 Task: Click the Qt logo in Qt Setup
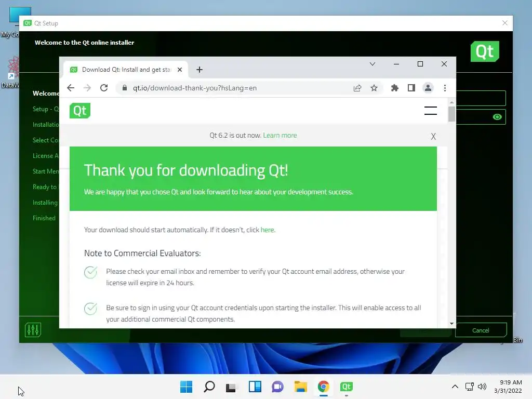pos(485,51)
